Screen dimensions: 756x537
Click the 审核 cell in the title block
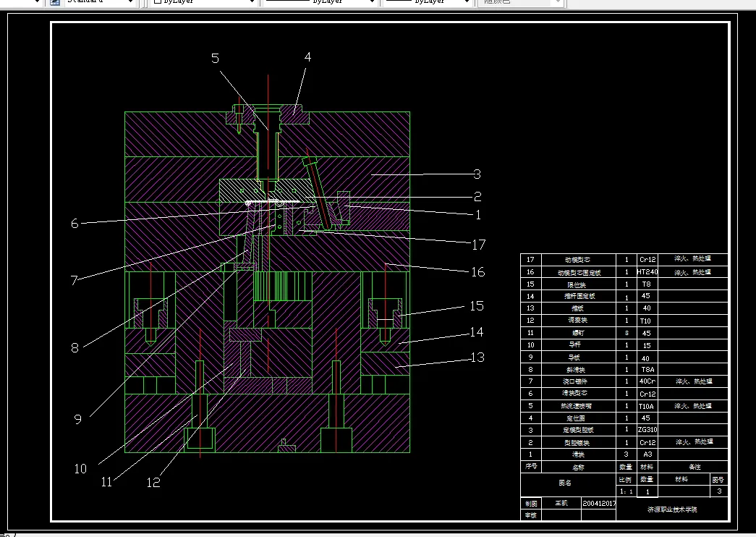pyautogui.click(x=531, y=515)
